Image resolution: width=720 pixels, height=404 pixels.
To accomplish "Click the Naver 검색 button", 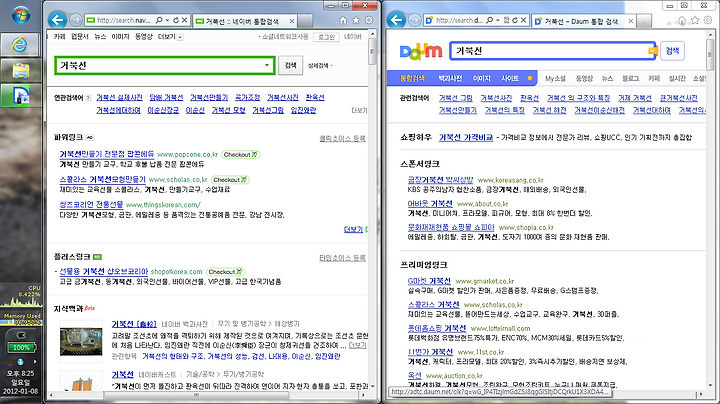I will (290, 65).
